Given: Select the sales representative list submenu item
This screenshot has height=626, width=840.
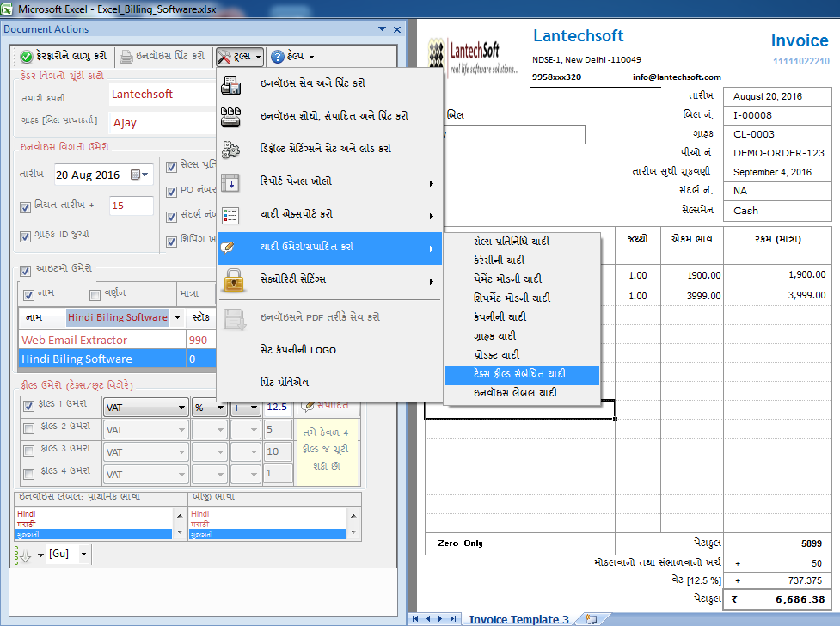Looking at the screenshot, I should coord(522,241).
